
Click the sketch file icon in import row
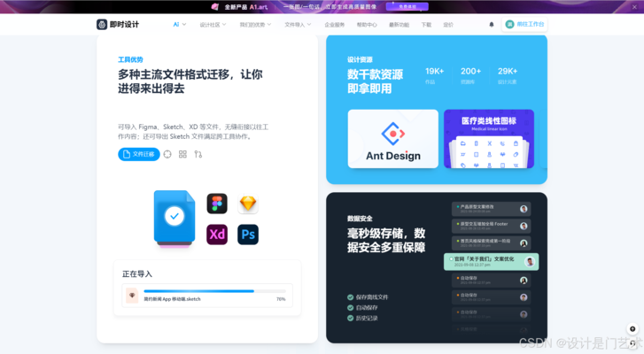coord(132,296)
